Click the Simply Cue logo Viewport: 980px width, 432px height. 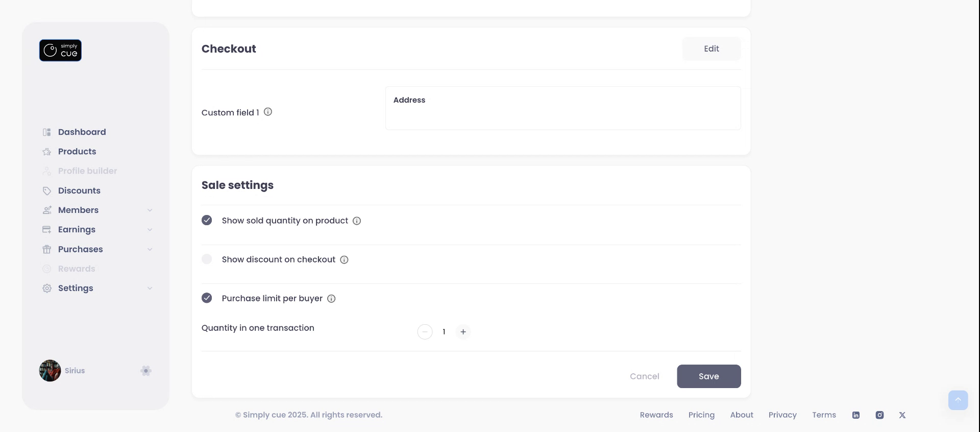point(60,51)
